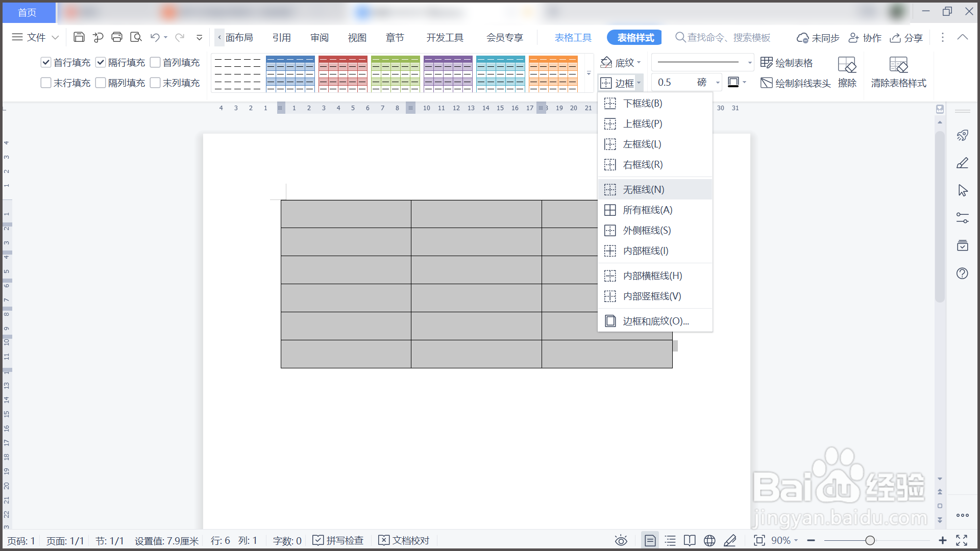
Task: Apply the red table style swatch
Action: (x=342, y=73)
